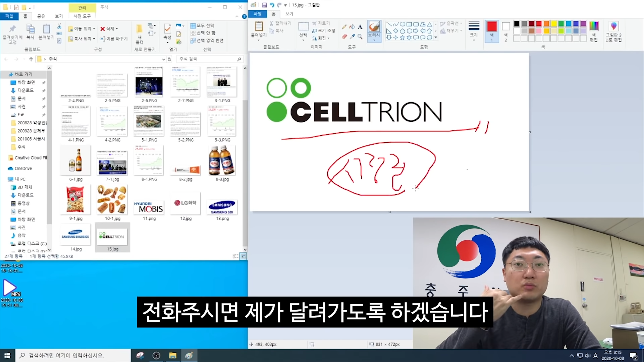Image resolution: width=644 pixels, height=362 pixels.
Task: Click Select none (선택 안 함) button
Action: coord(203,33)
